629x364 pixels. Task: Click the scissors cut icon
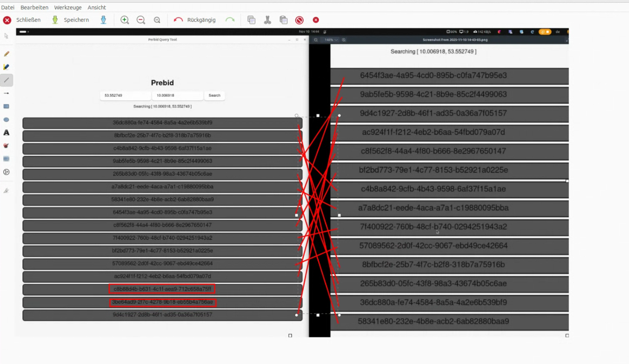click(268, 20)
